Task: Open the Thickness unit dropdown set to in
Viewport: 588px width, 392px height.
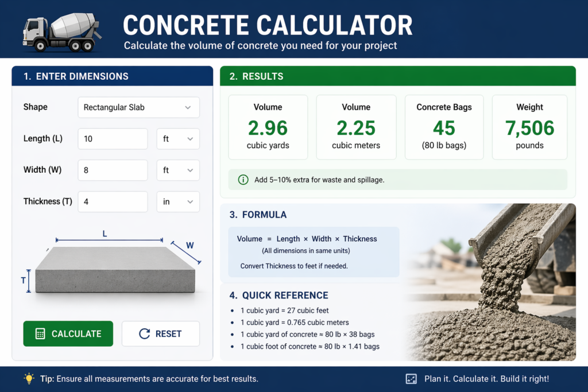Action: (178, 202)
